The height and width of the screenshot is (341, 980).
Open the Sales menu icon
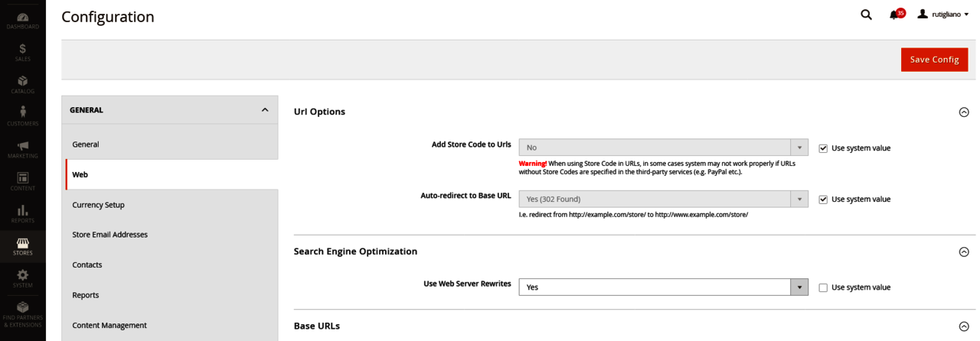pyautogui.click(x=22, y=51)
